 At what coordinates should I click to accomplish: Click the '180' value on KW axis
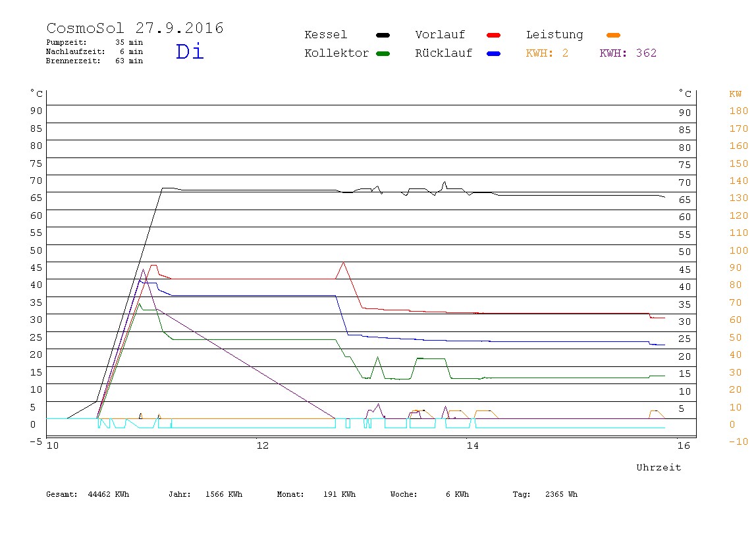coord(739,111)
